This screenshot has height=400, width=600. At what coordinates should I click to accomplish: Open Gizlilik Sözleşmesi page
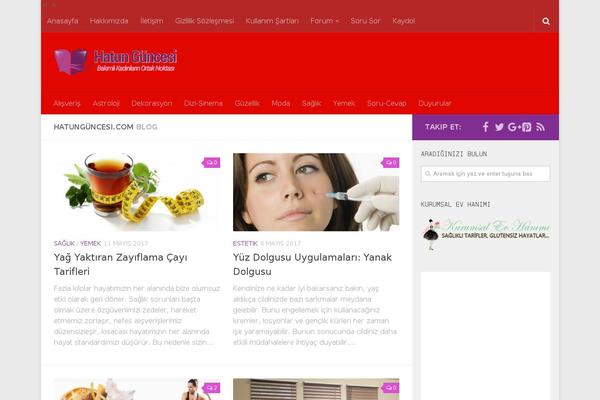(204, 21)
